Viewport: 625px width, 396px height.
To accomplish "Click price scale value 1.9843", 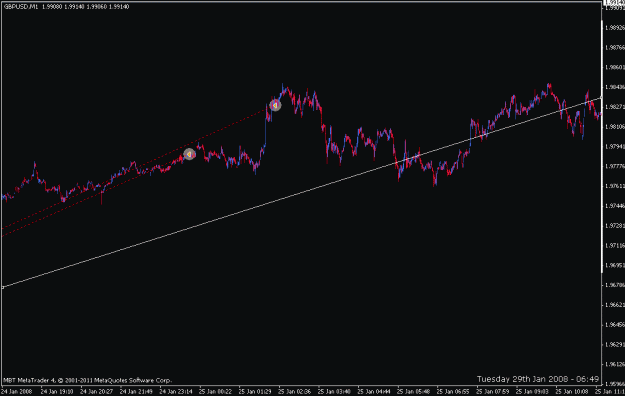I will [615, 87].
